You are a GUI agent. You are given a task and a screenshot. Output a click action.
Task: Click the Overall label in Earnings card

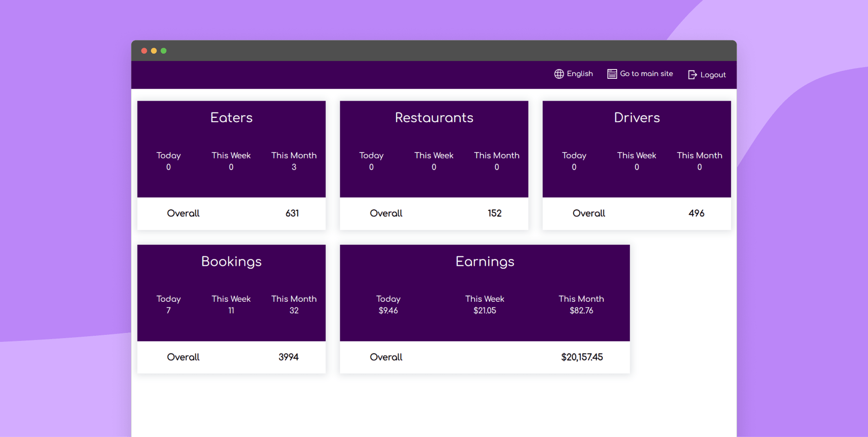point(386,357)
